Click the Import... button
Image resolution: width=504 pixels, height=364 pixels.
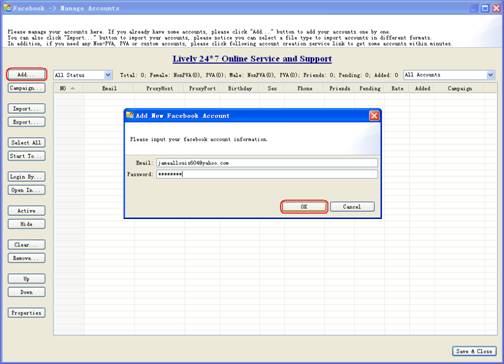26,109
